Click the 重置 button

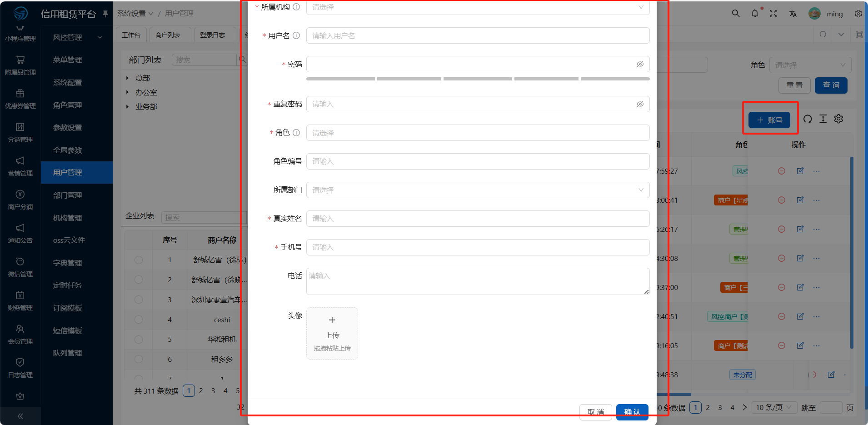795,85
